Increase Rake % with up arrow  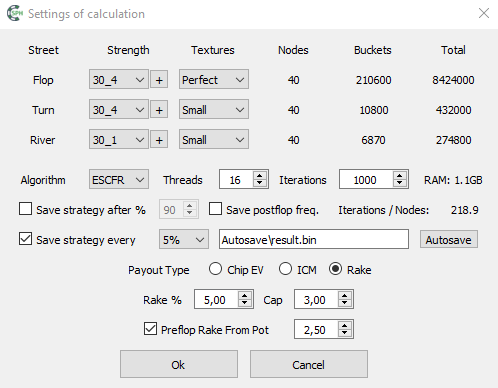pyautogui.click(x=245, y=295)
